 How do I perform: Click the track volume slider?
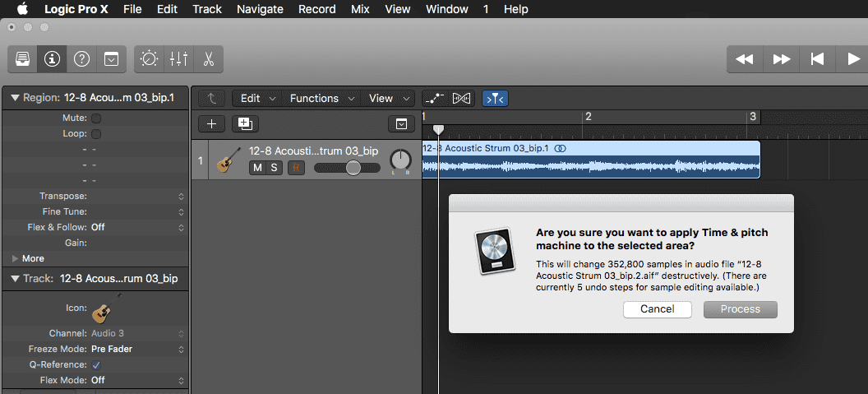(347, 168)
